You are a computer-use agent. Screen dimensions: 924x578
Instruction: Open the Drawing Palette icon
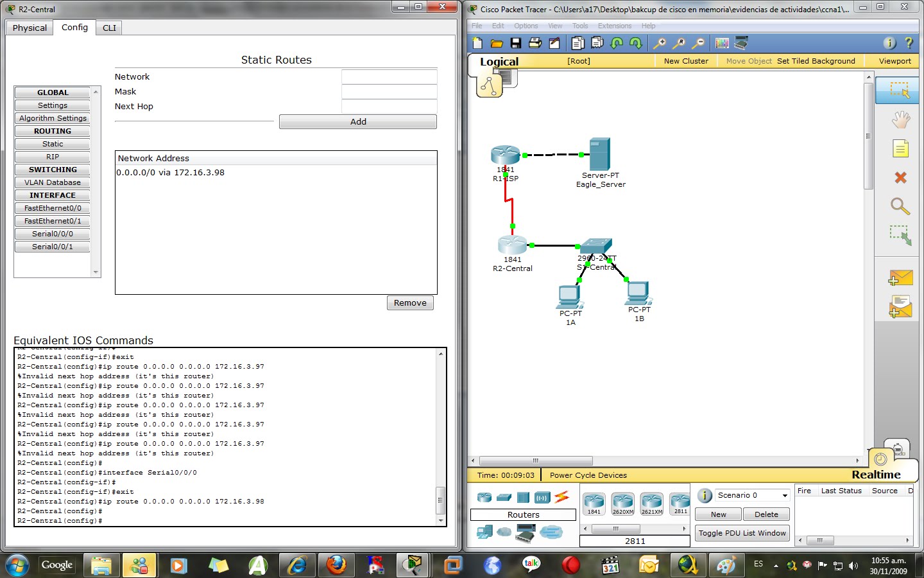click(722, 43)
